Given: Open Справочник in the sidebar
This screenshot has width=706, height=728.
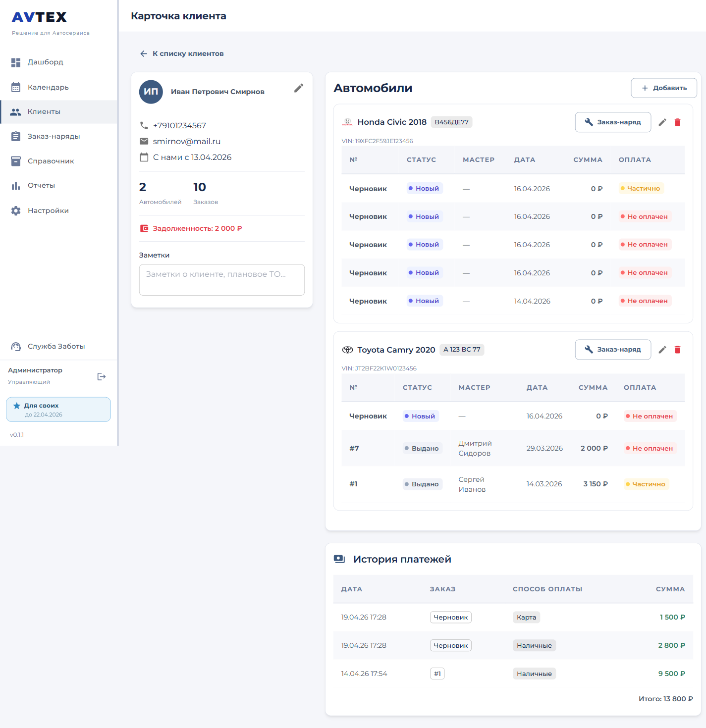Looking at the screenshot, I should [51, 161].
